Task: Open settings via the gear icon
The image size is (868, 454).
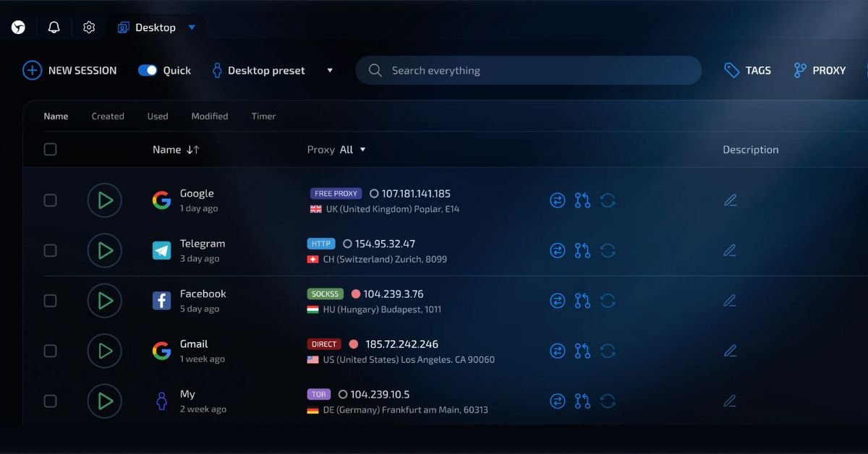Action: (x=89, y=27)
